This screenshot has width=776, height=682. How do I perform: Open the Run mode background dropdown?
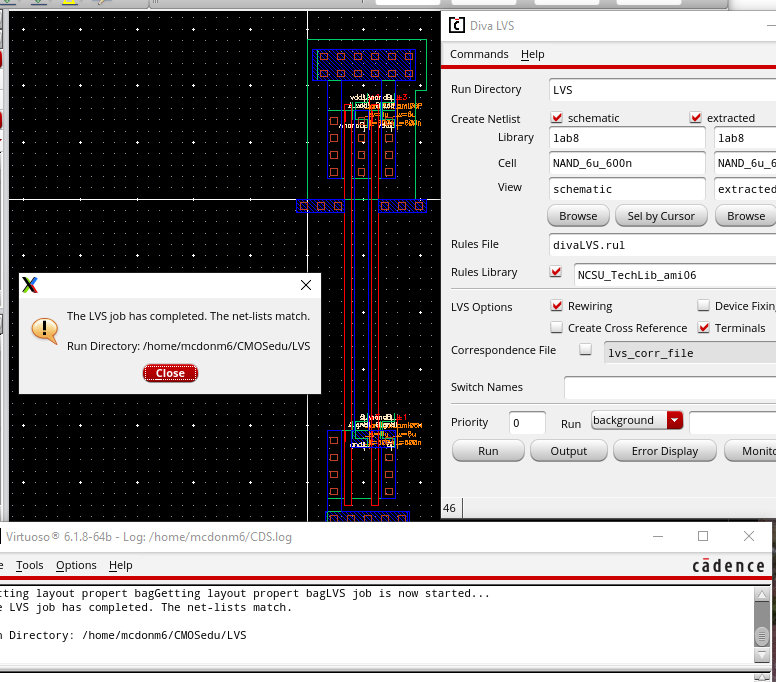pos(675,421)
